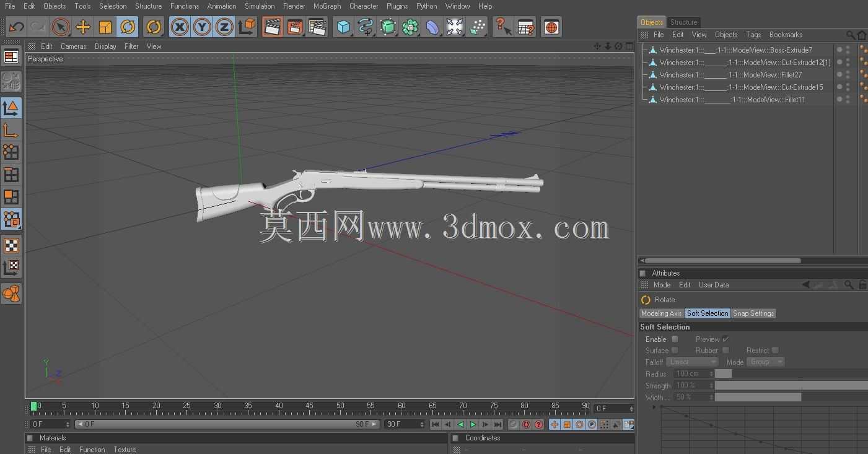This screenshot has height=454, width=868.
Task: Open the Deformer objects icon
Action: point(432,27)
